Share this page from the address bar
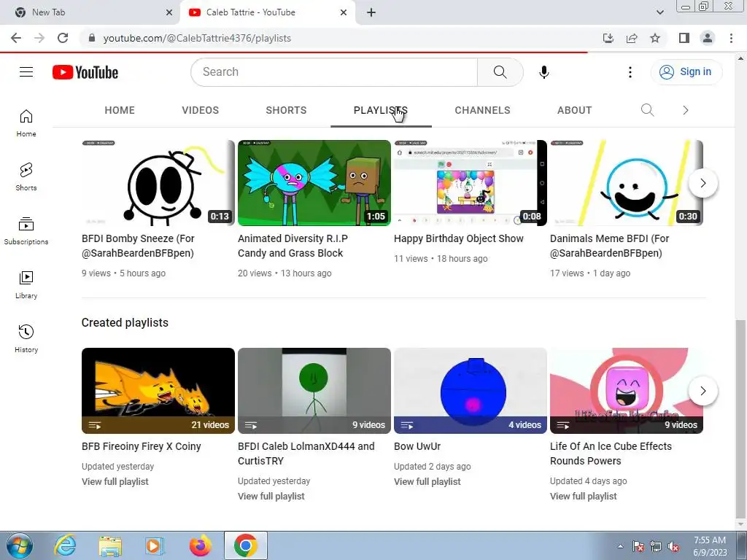 632,38
